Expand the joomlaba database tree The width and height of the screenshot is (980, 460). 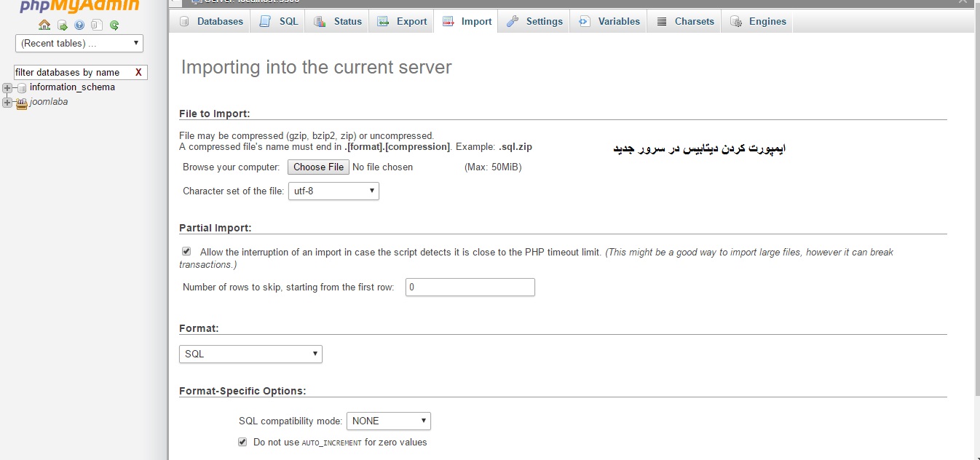pos(8,103)
